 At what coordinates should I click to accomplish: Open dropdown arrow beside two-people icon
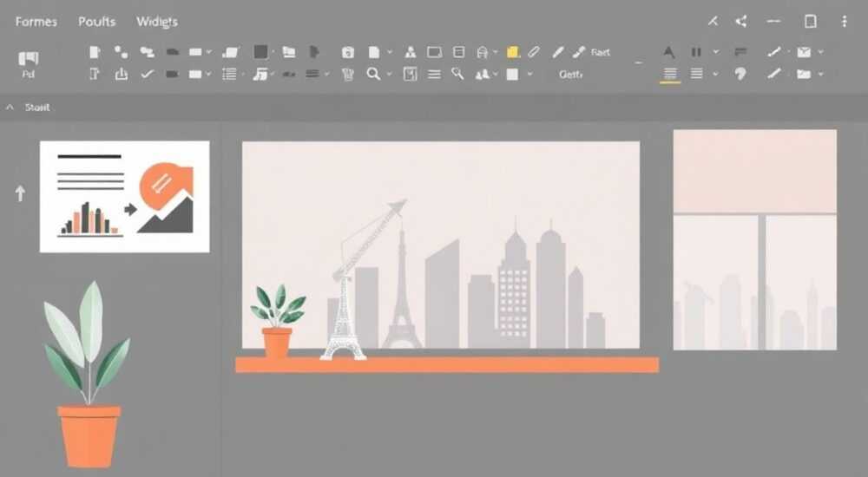(x=495, y=74)
